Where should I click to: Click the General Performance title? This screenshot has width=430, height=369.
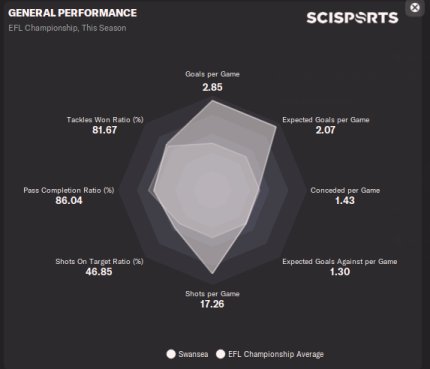72,13
